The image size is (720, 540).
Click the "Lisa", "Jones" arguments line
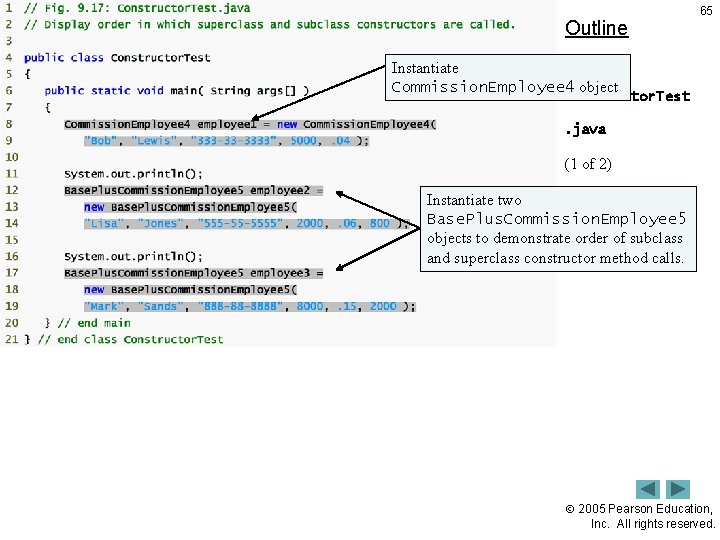[246, 224]
